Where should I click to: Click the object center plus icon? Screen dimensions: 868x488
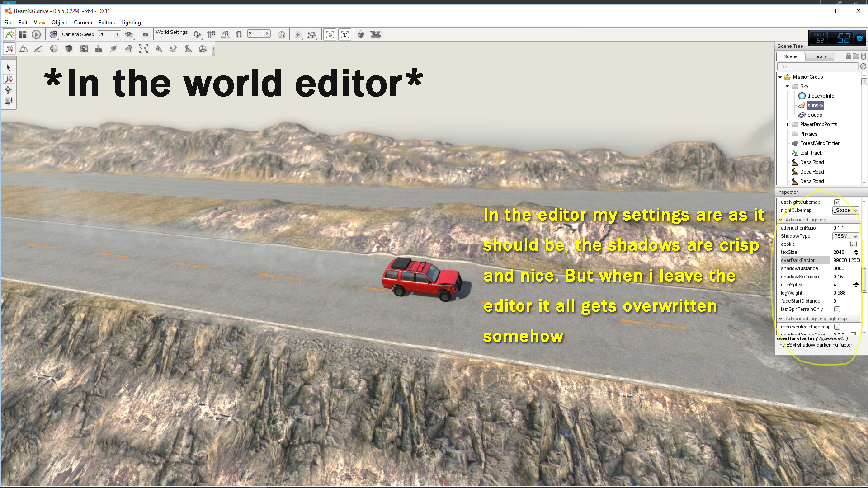pyautogui.click(x=297, y=34)
